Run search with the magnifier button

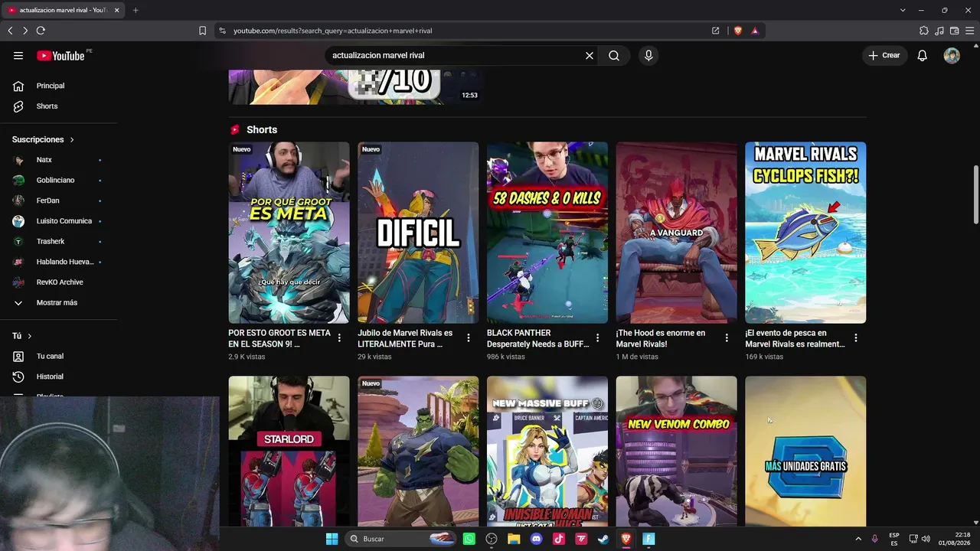coord(614,56)
